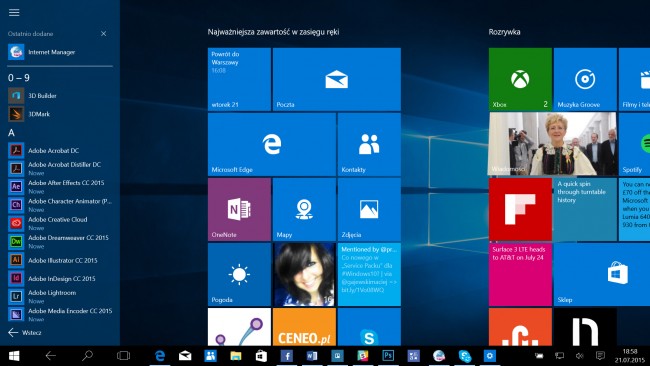Viewport: 650px width, 366px height.
Task: Launch the red Flipboard tile
Action: 520,209
